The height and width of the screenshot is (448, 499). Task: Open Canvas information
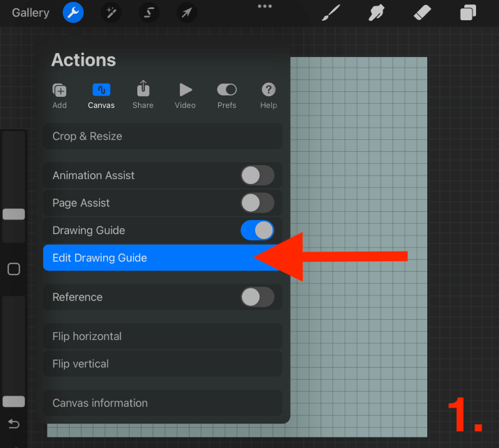pyautogui.click(x=162, y=403)
